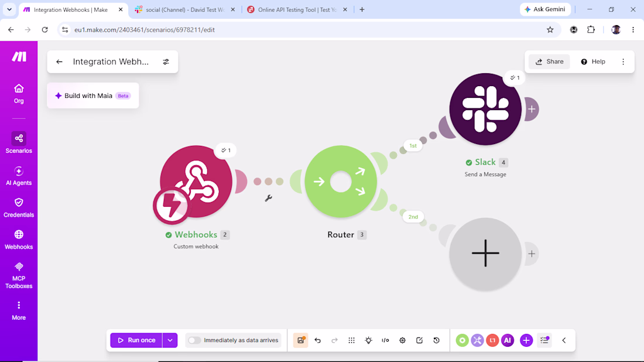Open the checklist panel icon
This screenshot has height=362, width=644.
click(x=544, y=340)
